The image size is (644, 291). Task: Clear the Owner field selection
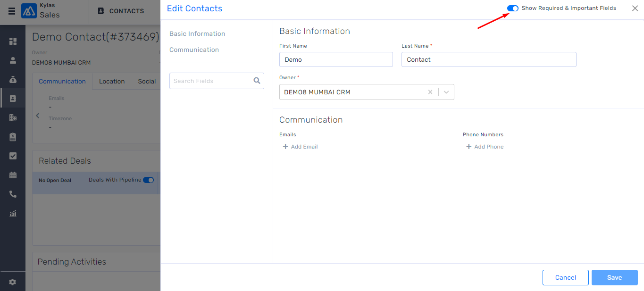tap(430, 92)
